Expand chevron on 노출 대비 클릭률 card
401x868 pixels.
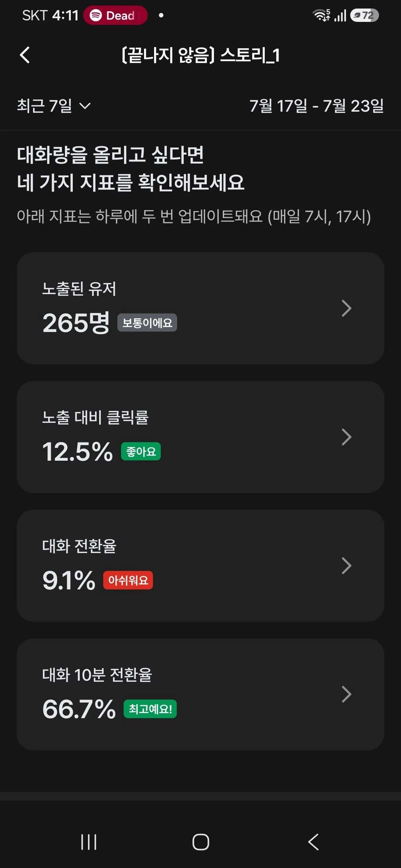pos(346,437)
